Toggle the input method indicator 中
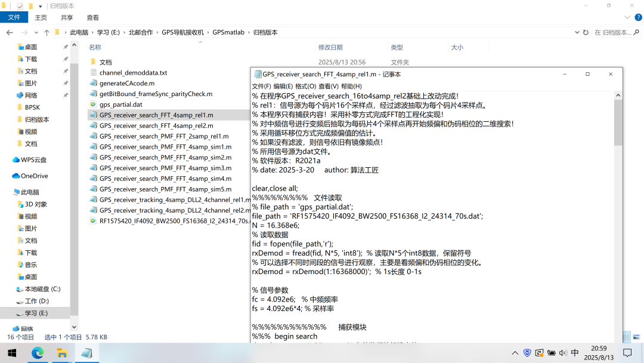The width and height of the screenshot is (644, 363). pyautogui.click(x=575, y=353)
